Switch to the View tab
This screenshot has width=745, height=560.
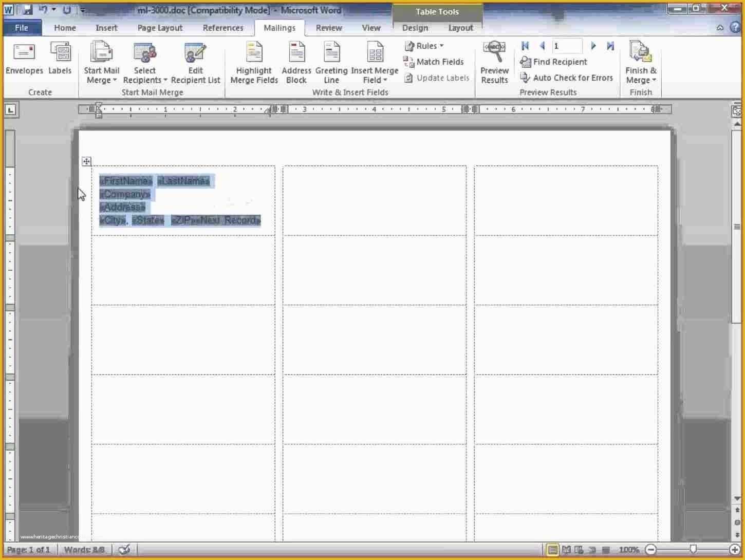(x=371, y=28)
